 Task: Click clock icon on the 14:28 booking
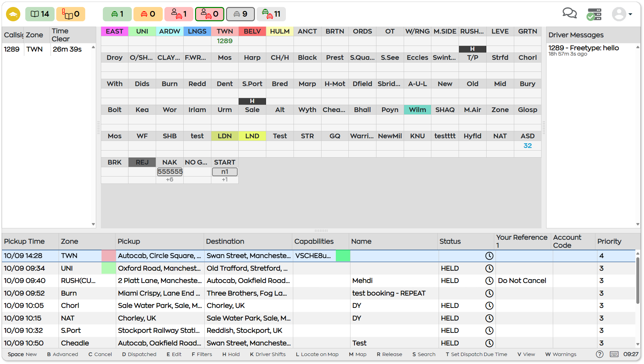[489, 256]
